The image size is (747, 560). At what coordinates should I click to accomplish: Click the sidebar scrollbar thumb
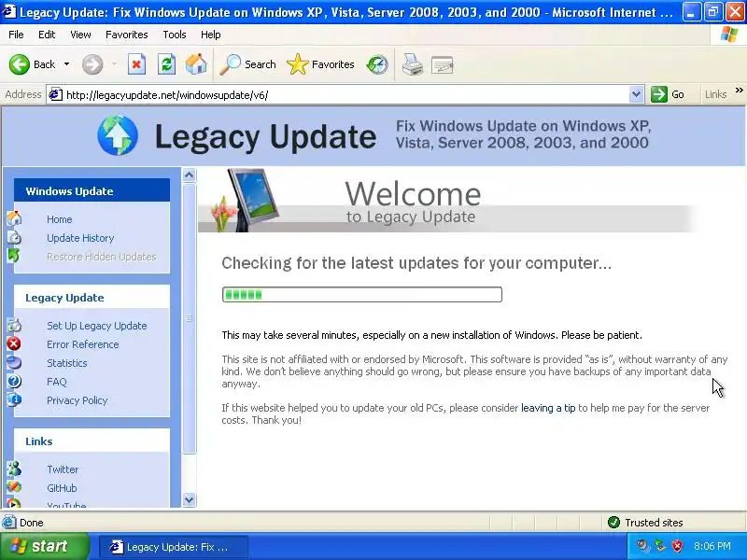point(190,318)
